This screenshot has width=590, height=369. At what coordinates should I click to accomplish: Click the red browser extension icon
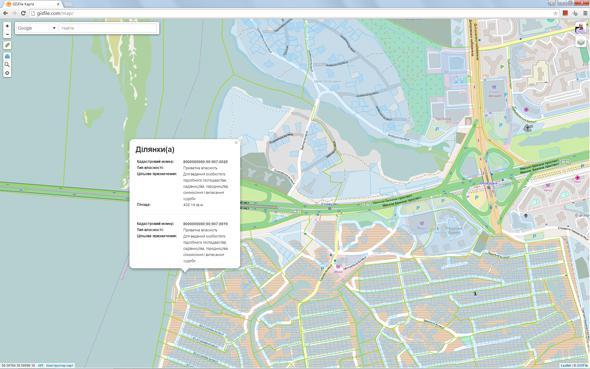pyautogui.click(x=565, y=13)
